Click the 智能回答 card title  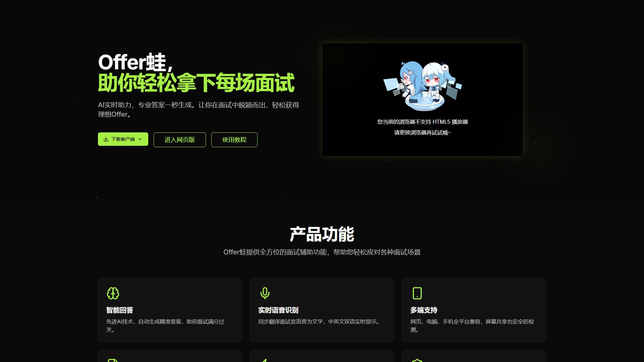pyautogui.click(x=120, y=310)
